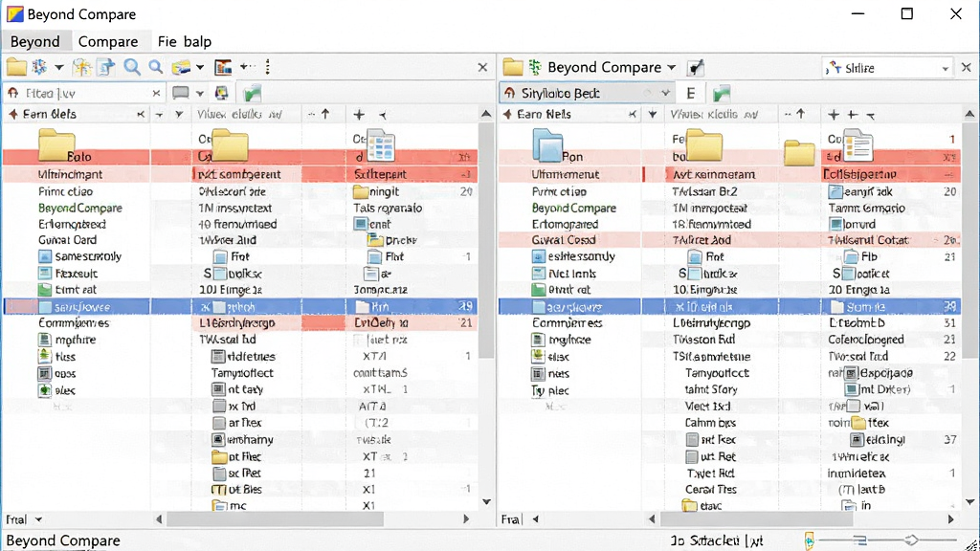Image resolution: width=980 pixels, height=551 pixels.
Task: Toggle the checkbox beside urt Ret row
Action: coord(692,456)
